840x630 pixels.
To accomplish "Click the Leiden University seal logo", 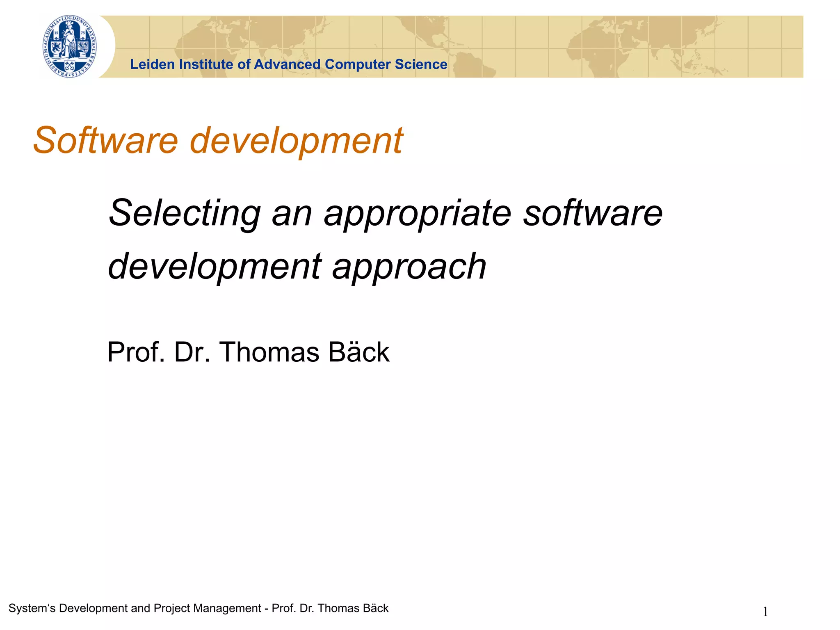I will (x=70, y=46).
